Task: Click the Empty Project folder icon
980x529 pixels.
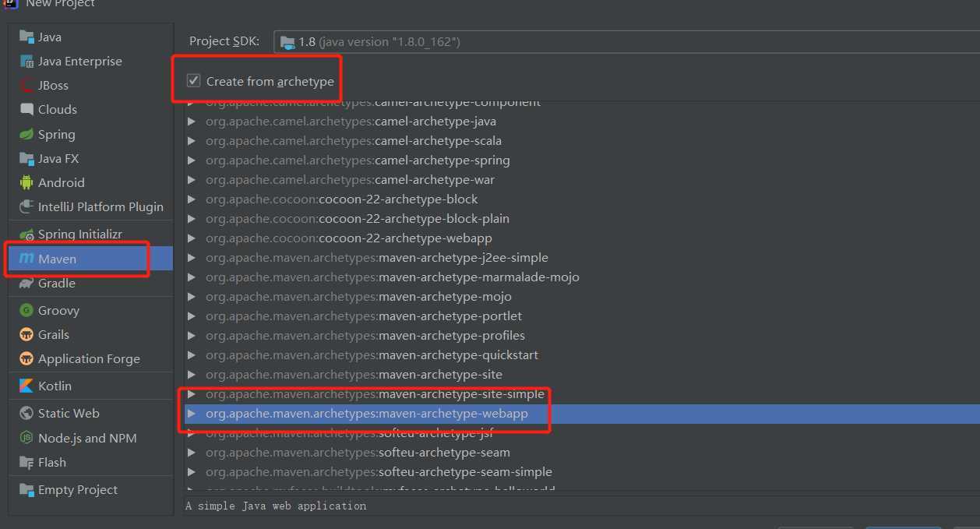Action: (26, 489)
